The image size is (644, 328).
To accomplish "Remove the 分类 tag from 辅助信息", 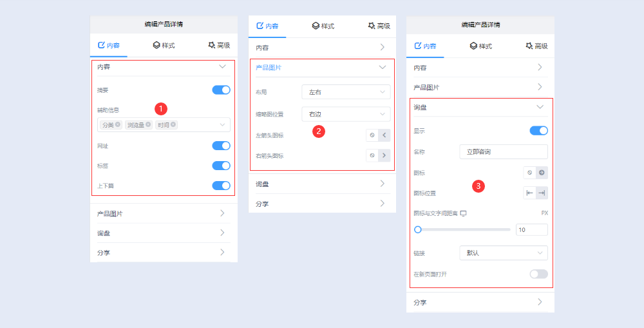I will [x=118, y=125].
